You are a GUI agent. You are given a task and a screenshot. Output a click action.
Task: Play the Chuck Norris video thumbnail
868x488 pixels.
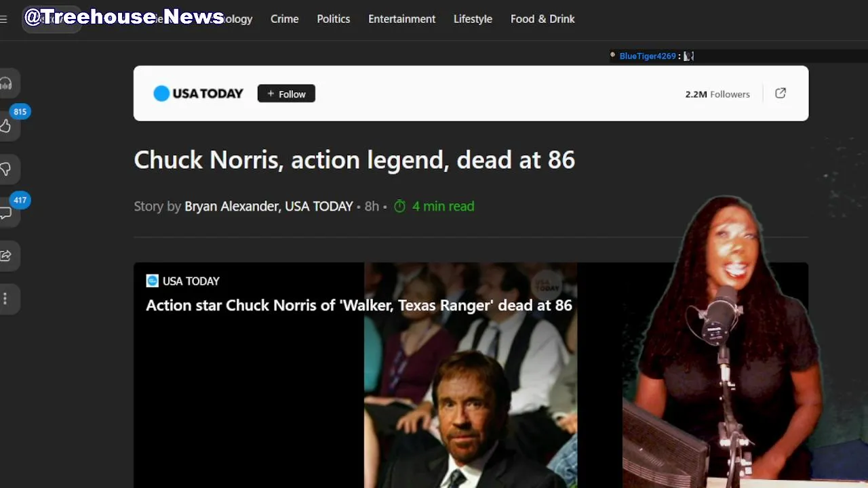coord(471,375)
